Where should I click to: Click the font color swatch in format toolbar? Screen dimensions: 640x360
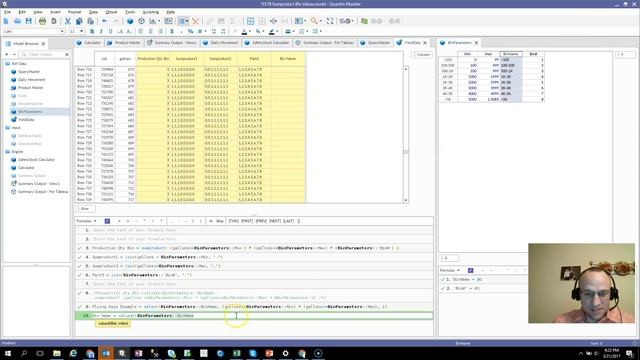pyautogui.click(x=244, y=31)
